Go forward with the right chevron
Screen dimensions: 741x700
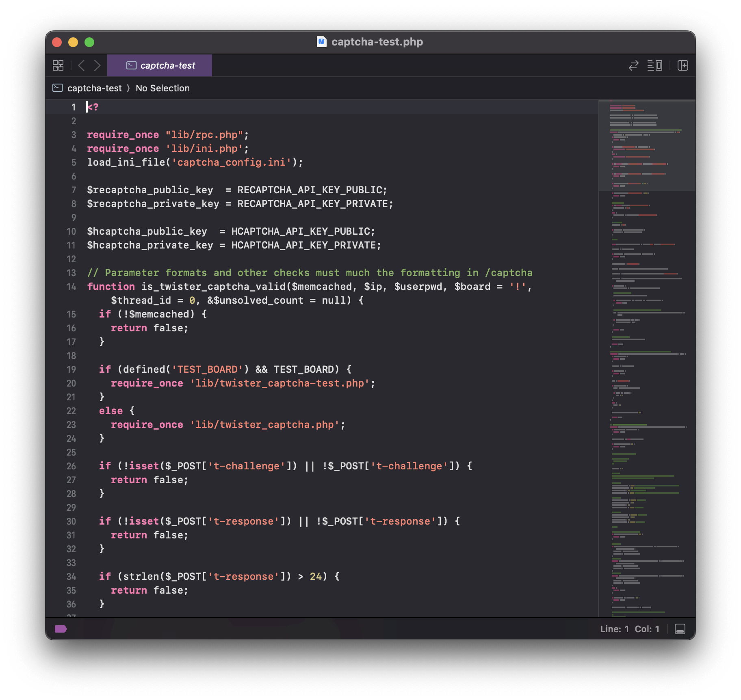(x=97, y=65)
